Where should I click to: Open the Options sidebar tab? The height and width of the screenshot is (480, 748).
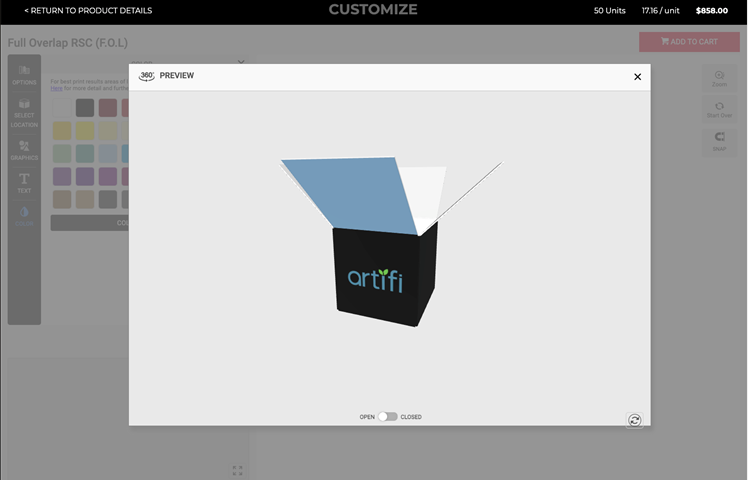pos(24,75)
